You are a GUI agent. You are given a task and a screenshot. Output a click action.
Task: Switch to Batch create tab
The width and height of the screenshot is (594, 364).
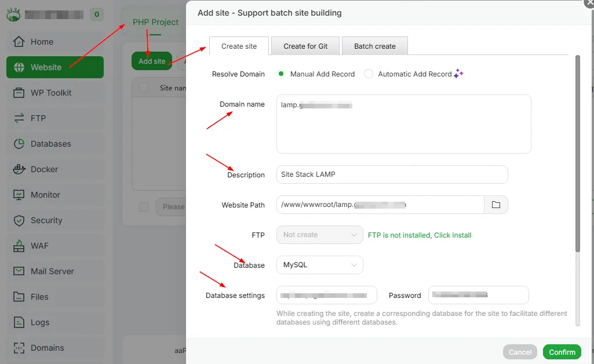point(375,46)
